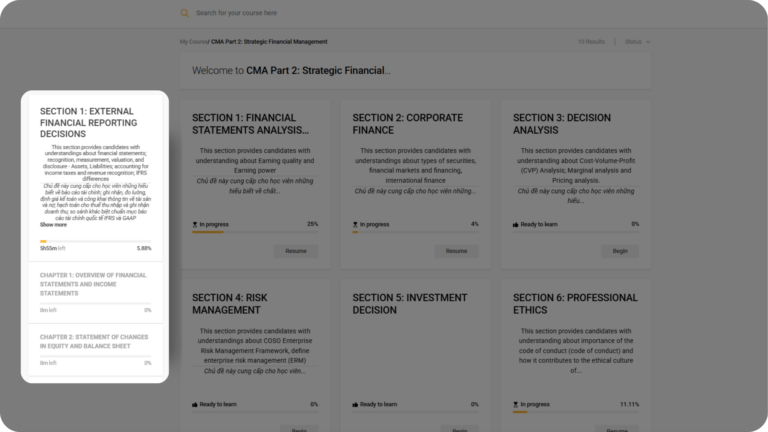The height and width of the screenshot is (432, 768).
Task: Click hourglass icon on Section 6 Professional Ethics card
Action: coord(516,404)
